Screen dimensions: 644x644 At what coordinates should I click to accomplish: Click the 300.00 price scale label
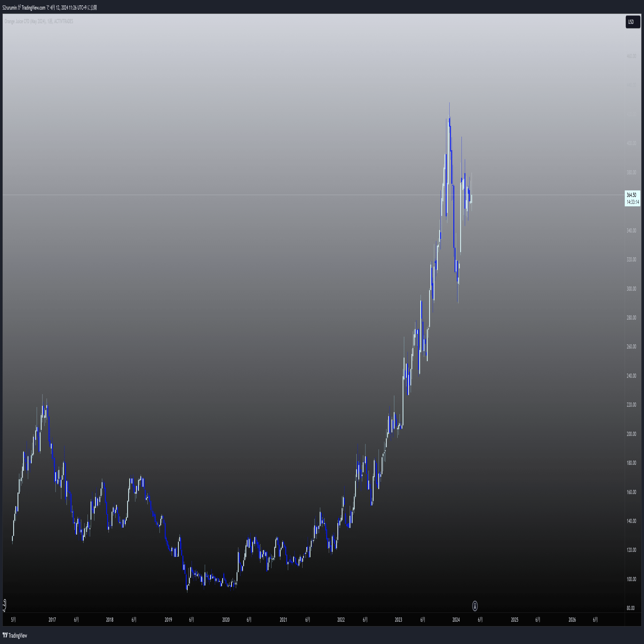coord(631,289)
